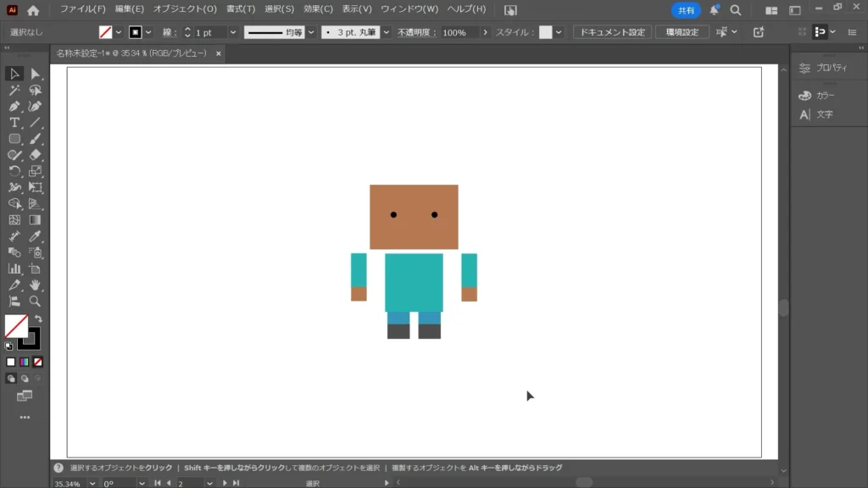Select the Gradient tool
This screenshot has width=868, height=488.
[x=35, y=219]
